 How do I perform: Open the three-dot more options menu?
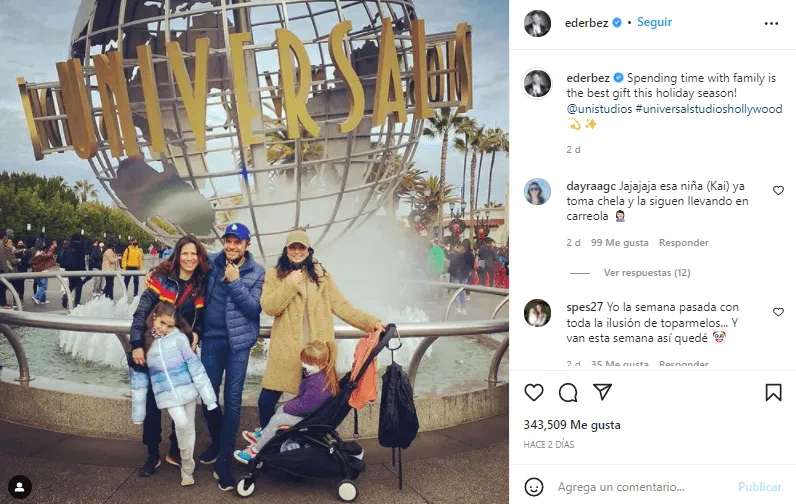coord(771,23)
